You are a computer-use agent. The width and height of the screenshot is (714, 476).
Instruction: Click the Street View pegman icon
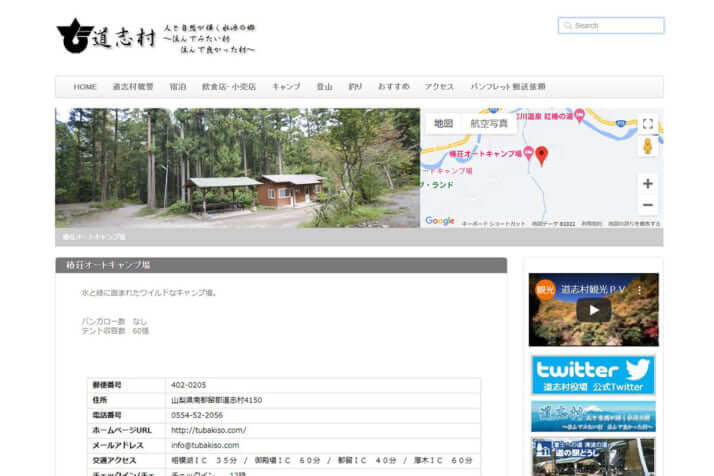[x=647, y=147]
